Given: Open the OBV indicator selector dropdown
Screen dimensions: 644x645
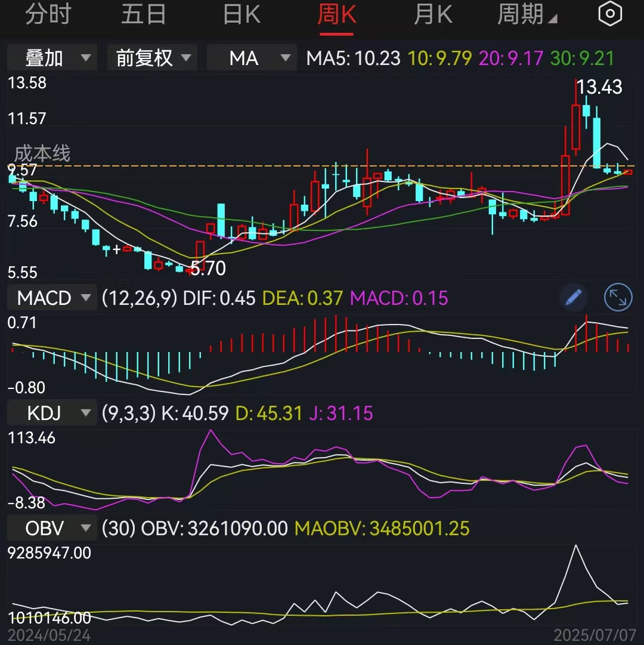Looking at the screenshot, I should (51, 528).
